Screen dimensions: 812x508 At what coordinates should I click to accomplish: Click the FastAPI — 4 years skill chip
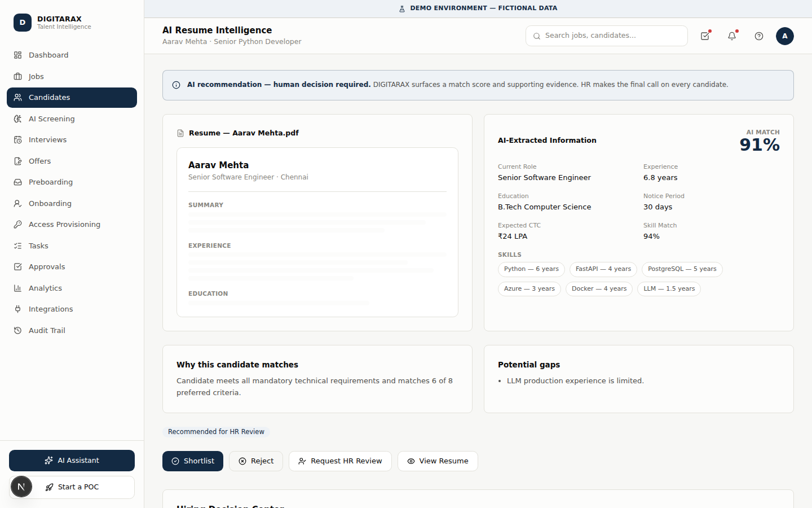[603, 269]
